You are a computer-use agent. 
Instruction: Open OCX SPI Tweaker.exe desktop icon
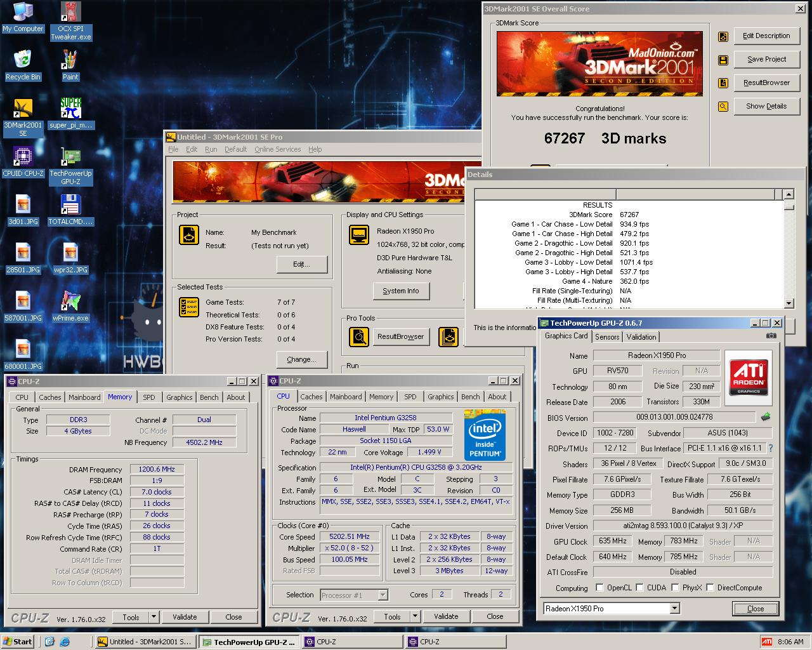pyautogui.click(x=70, y=21)
